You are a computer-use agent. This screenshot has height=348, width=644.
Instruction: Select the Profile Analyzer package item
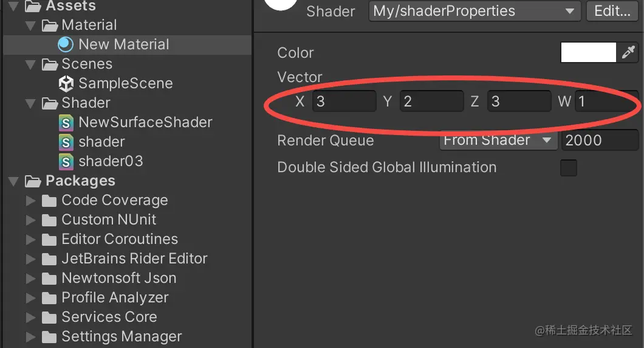115,298
